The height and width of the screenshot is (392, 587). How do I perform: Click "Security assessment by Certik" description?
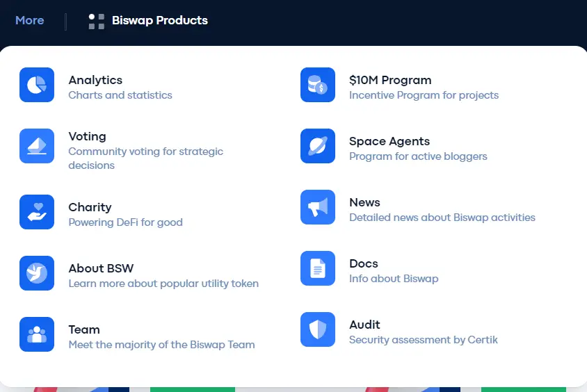pyautogui.click(x=424, y=340)
